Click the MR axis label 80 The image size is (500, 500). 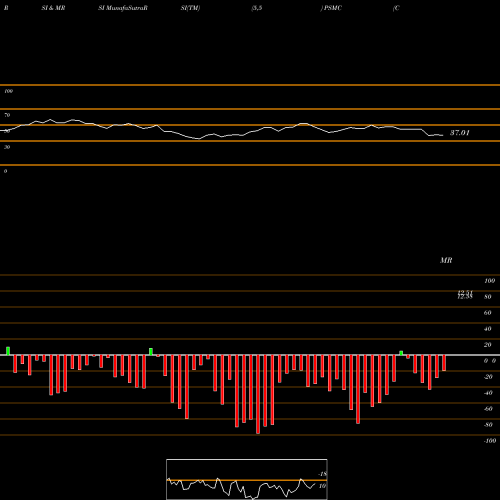pyautogui.click(x=488, y=297)
